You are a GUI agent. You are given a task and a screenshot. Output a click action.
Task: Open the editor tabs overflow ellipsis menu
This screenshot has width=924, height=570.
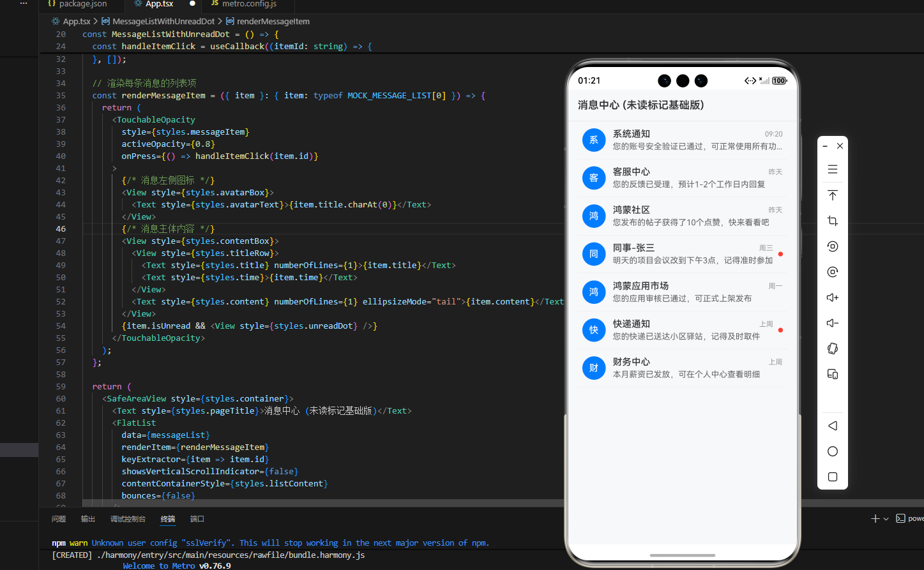point(24,4)
